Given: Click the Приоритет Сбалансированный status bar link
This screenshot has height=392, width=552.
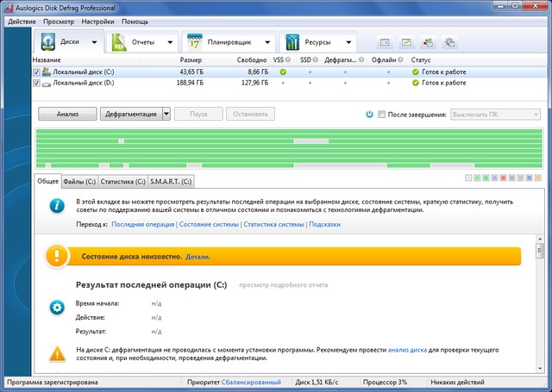Looking at the screenshot, I should point(250,382).
